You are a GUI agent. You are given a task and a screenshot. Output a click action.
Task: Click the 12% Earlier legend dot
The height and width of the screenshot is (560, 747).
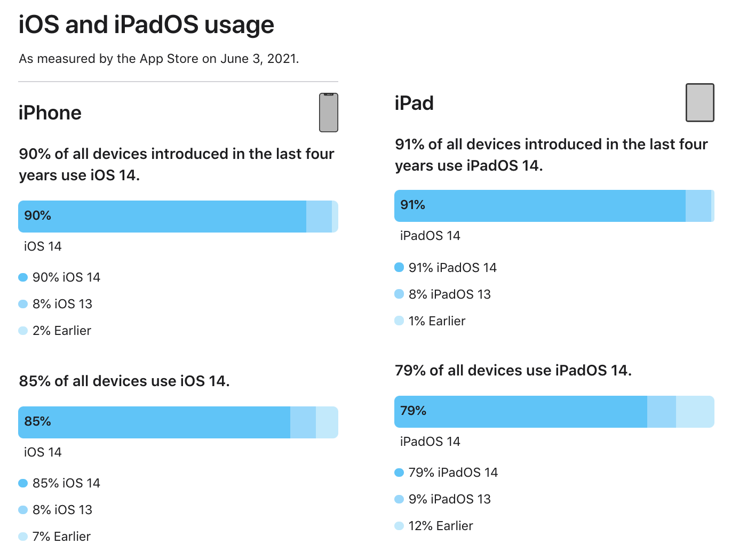point(399,526)
